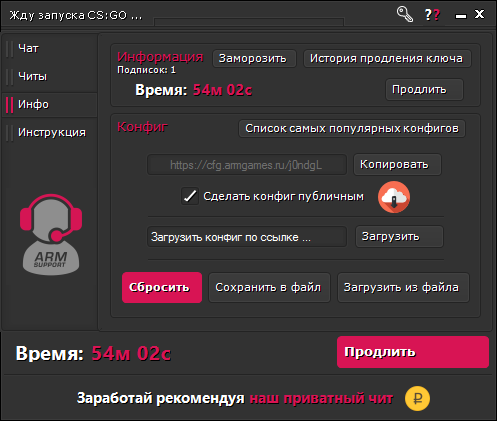Click the cloud upload config icon

tap(394, 197)
